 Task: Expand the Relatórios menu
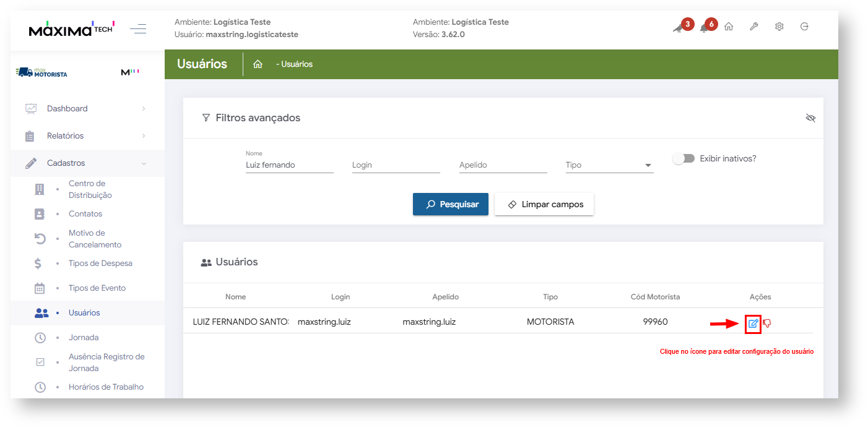pos(87,136)
